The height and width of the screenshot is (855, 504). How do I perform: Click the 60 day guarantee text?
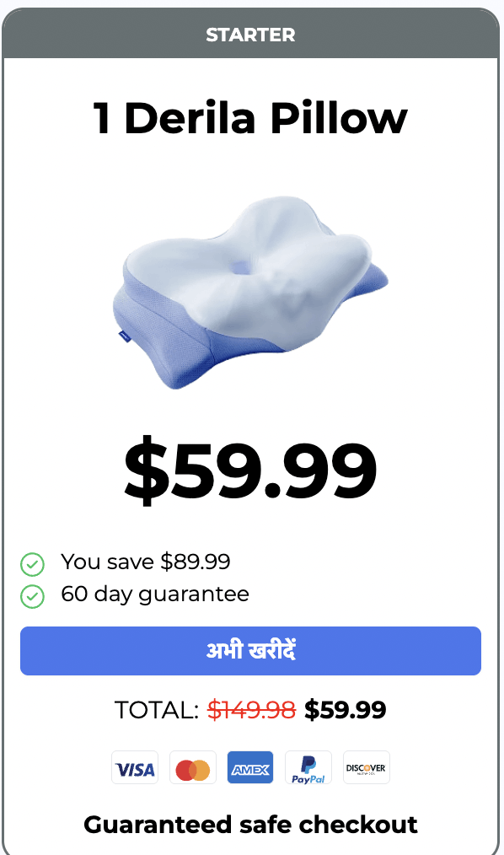[x=155, y=594]
